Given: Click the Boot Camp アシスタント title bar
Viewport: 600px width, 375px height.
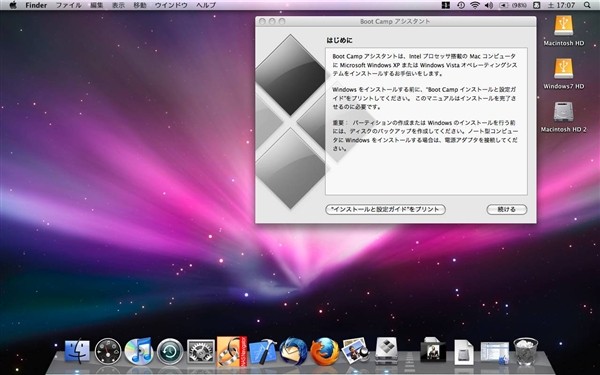Looking at the screenshot, I should tap(396, 21).
